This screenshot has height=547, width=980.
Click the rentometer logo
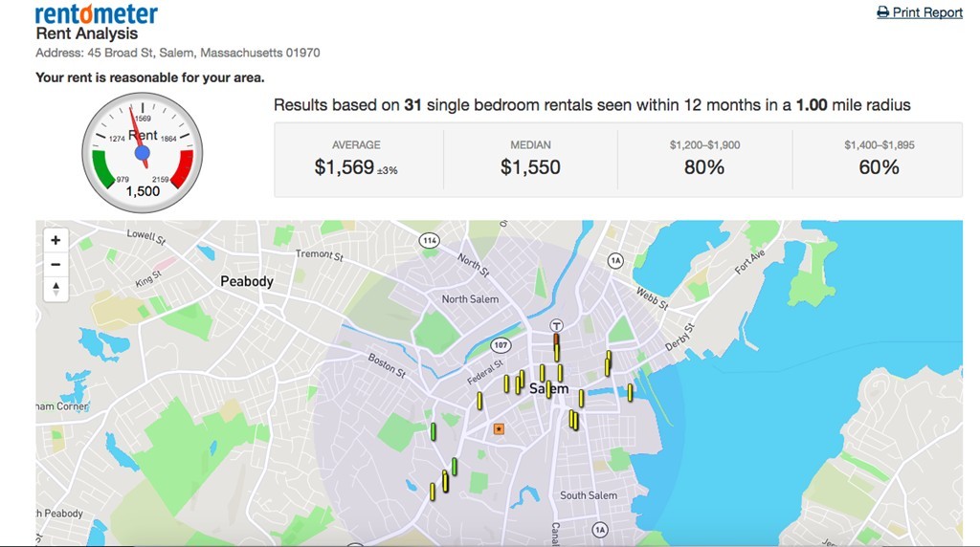point(97,13)
